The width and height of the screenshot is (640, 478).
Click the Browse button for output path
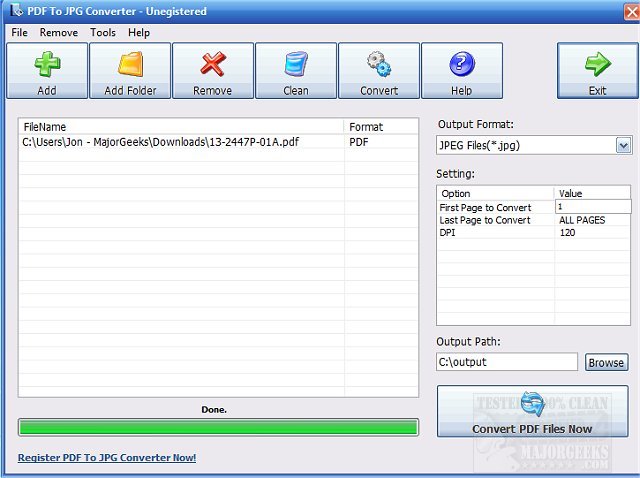606,362
